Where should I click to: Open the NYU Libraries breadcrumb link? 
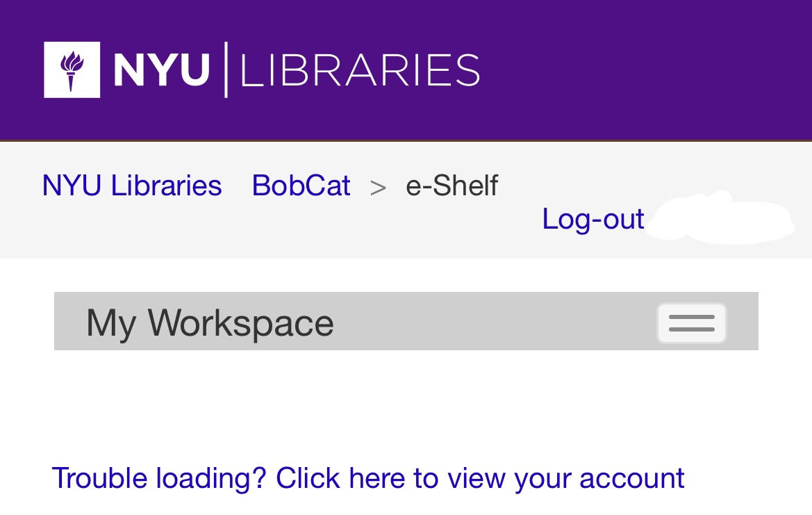(132, 186)
